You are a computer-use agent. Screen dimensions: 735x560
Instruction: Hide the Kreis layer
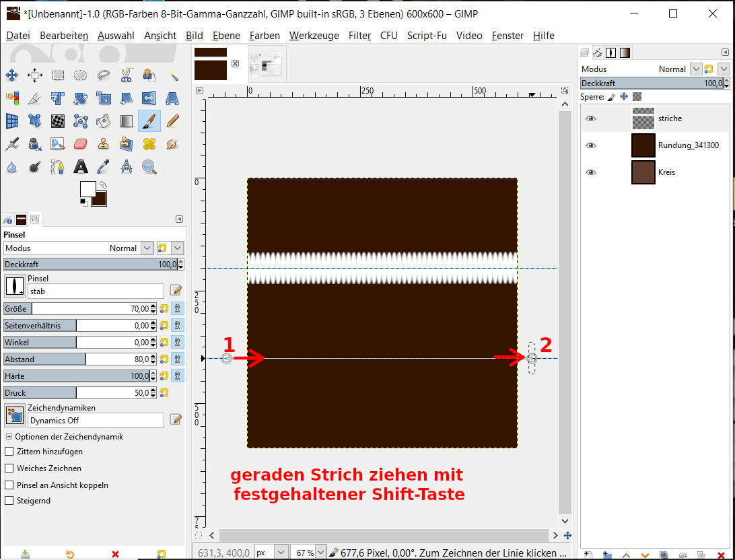tap(591, 172)
